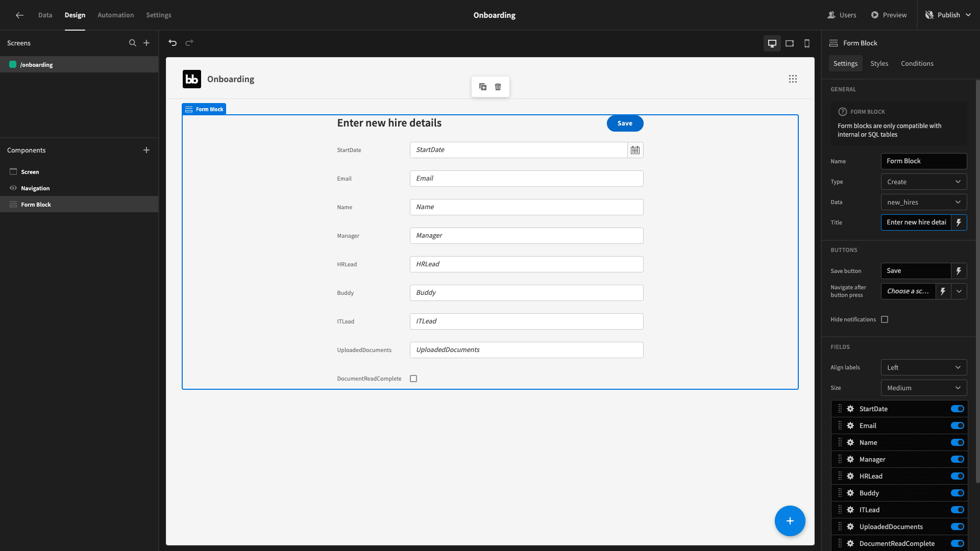Screen dimensions: 980x551
Task: Switch to desktop preview icon
Action: click(x=772, y=43)
